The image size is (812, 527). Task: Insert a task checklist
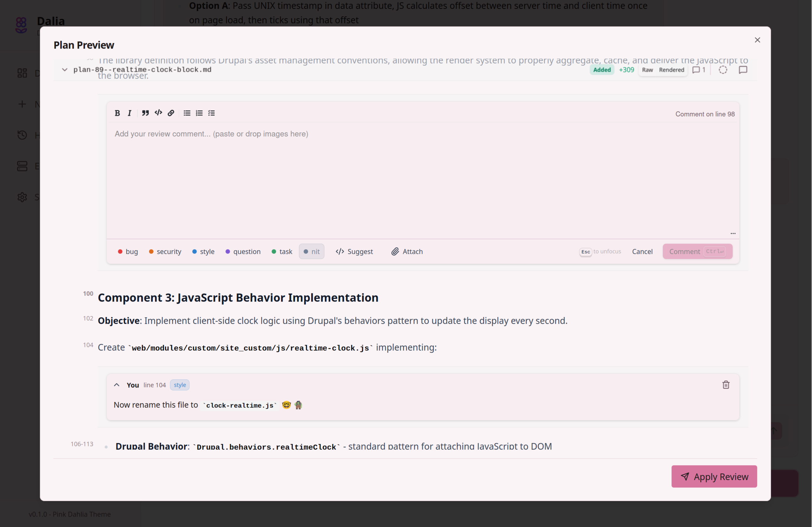211,113
